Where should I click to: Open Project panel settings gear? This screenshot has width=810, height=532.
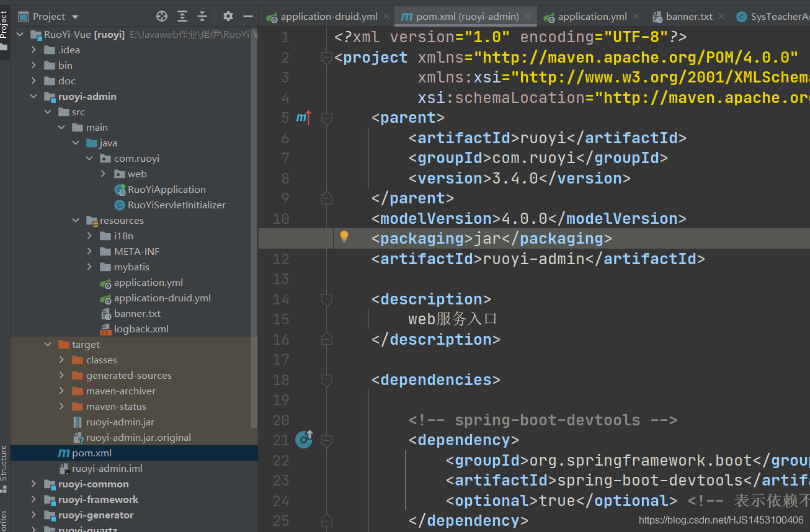pyautogui.click(x=228, y=16)
